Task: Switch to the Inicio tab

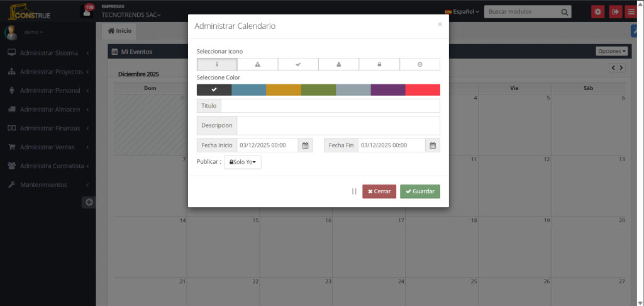Action: 119,30
